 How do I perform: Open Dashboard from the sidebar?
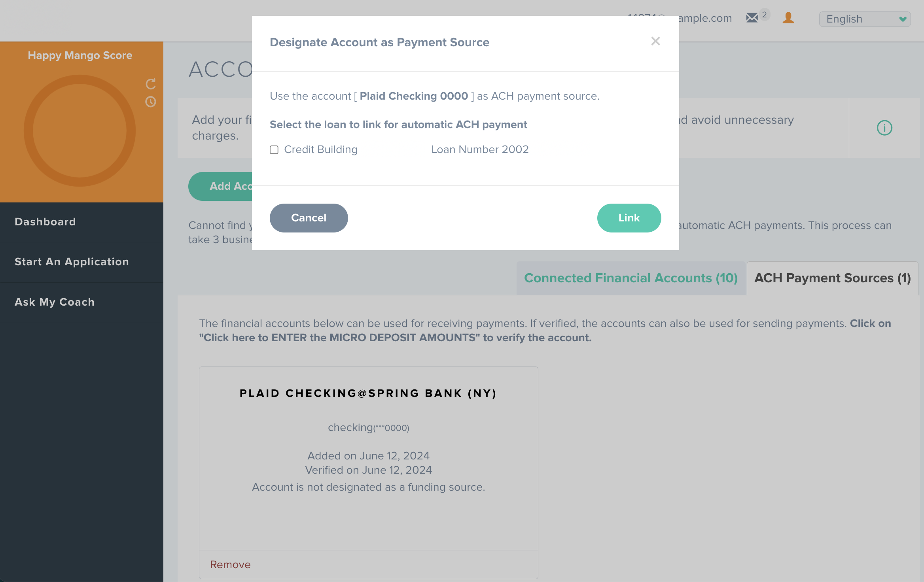click(45, 222)
